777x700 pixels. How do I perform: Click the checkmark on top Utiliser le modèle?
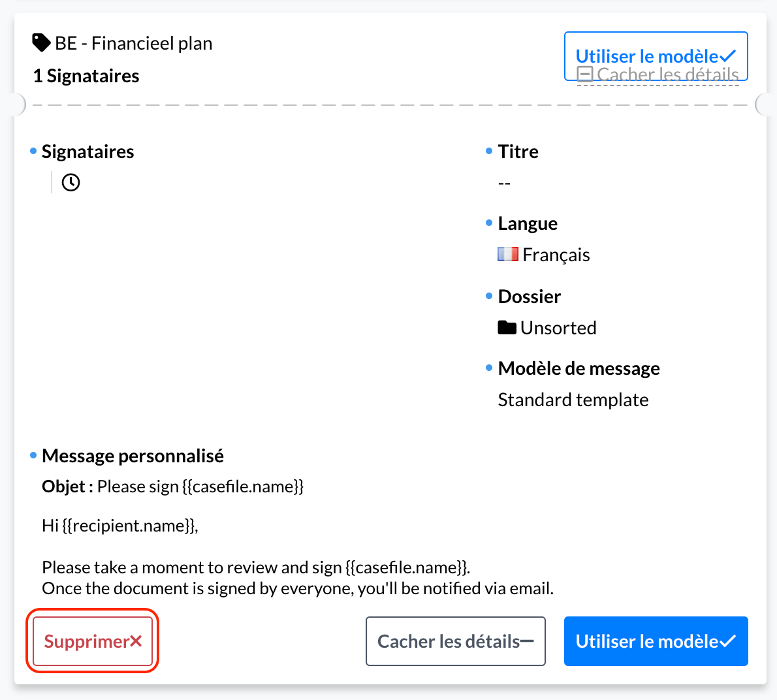coord(728,56)
